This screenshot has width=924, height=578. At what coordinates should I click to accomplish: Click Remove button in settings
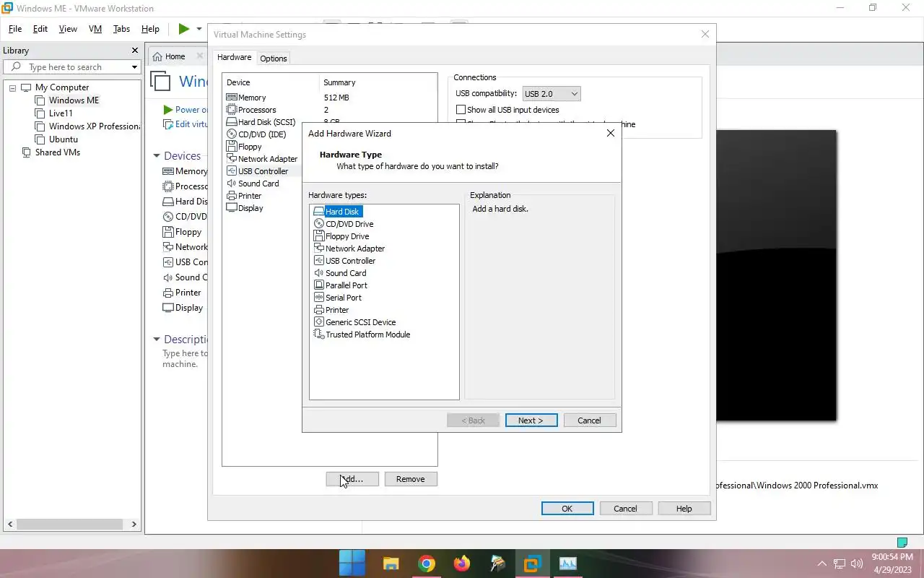click(411, 479)
